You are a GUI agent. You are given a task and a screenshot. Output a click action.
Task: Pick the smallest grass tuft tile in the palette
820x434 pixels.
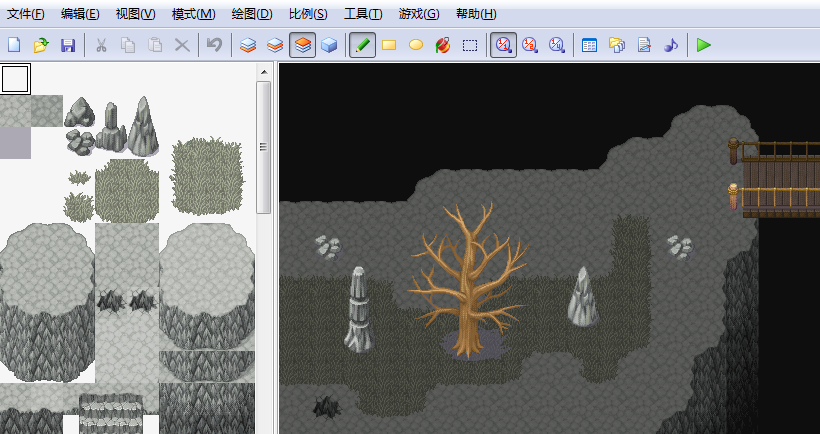pos(79,178)
